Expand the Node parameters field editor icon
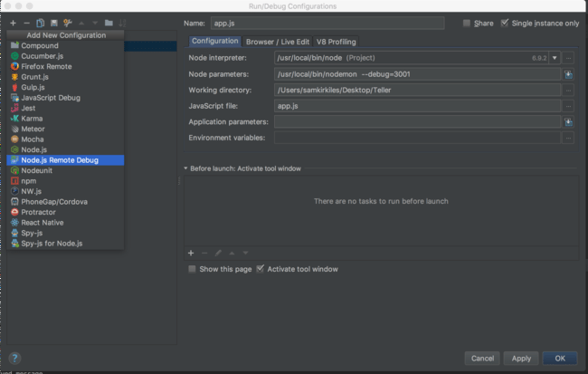Screen dimensions: 588x374 pyautogui.click(x=568, y=74)
